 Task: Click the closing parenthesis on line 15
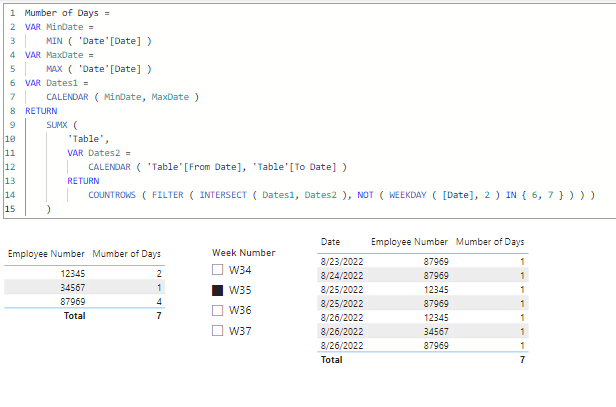point(49,209)
